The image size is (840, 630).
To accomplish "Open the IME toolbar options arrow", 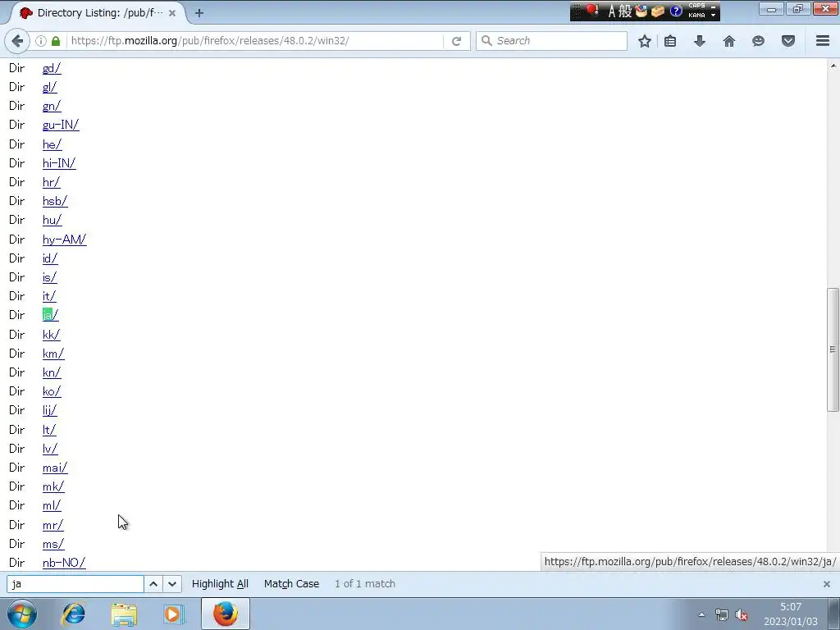I will (713, 15).
